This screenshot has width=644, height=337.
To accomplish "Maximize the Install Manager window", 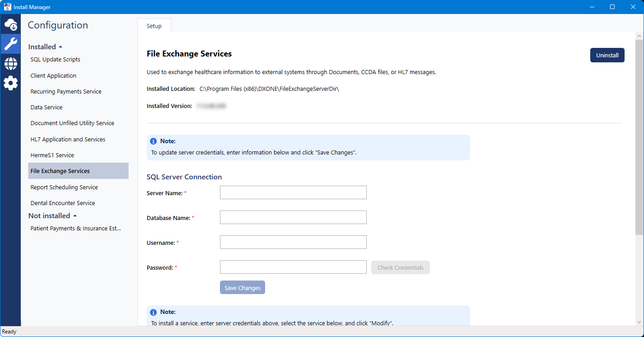I will pos(612,7).
